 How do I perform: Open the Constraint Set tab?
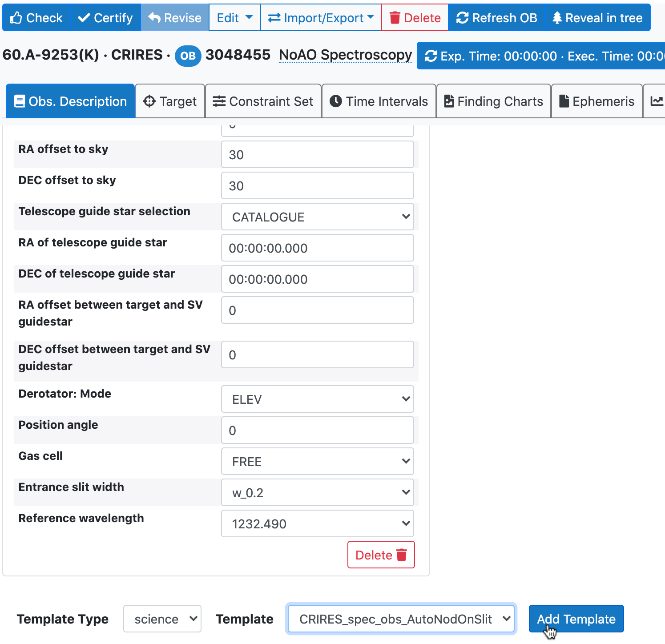[263, 101]
